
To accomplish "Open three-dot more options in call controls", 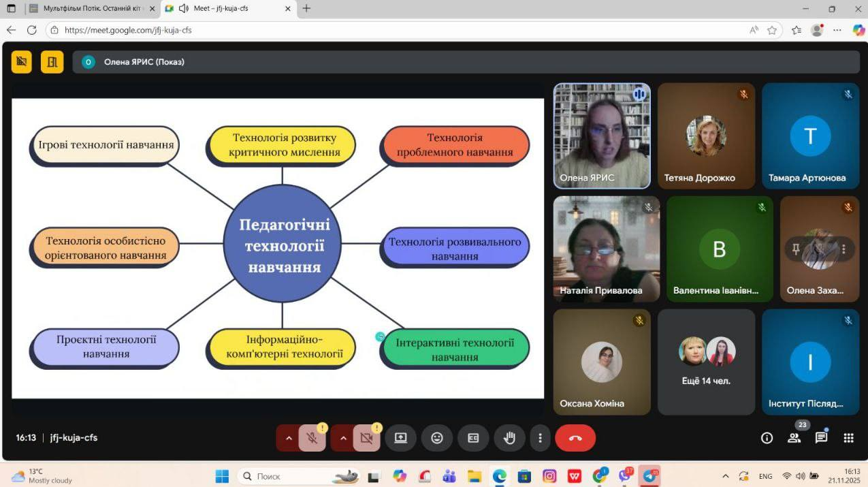I will [x=540, y=438].
